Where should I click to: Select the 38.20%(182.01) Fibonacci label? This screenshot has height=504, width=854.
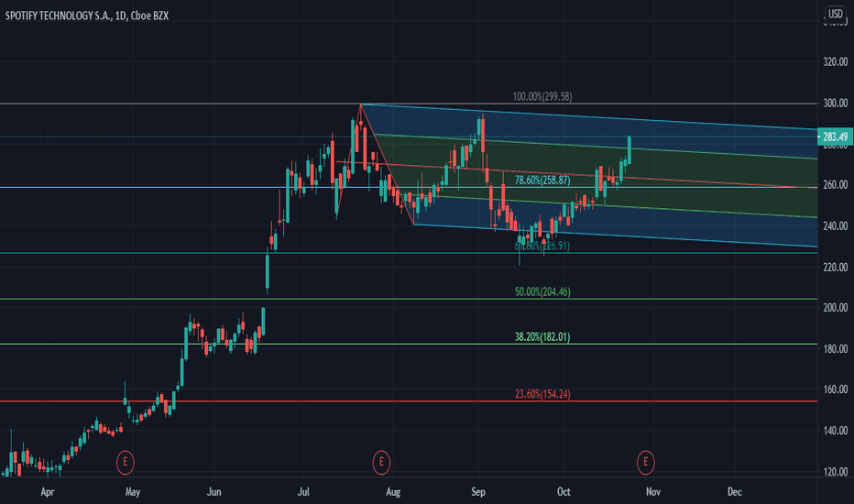[x=542, y=336]
